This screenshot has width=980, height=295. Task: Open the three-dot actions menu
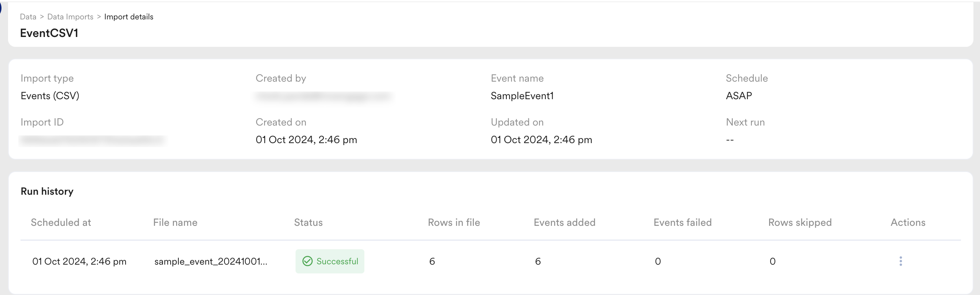coord(901,261)
